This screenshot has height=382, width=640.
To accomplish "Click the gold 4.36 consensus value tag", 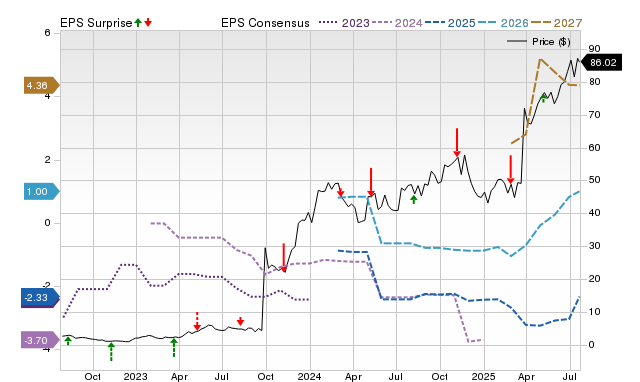I will [x=41, y=85].
